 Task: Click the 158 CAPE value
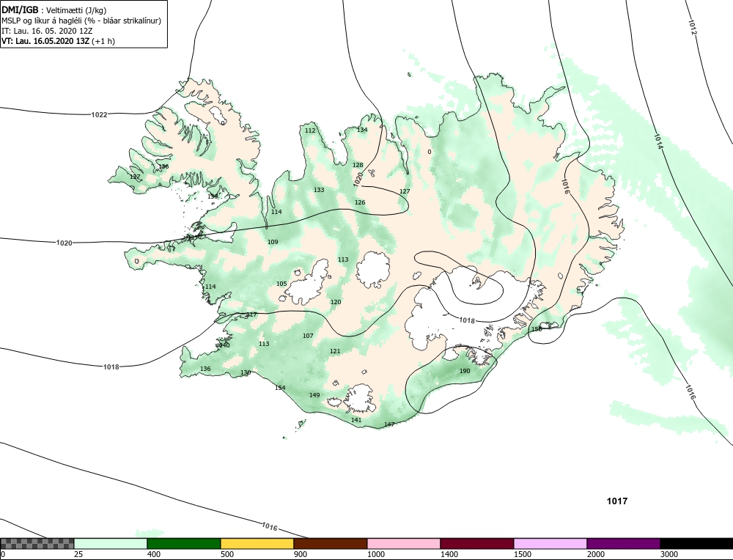pos(537,329)
